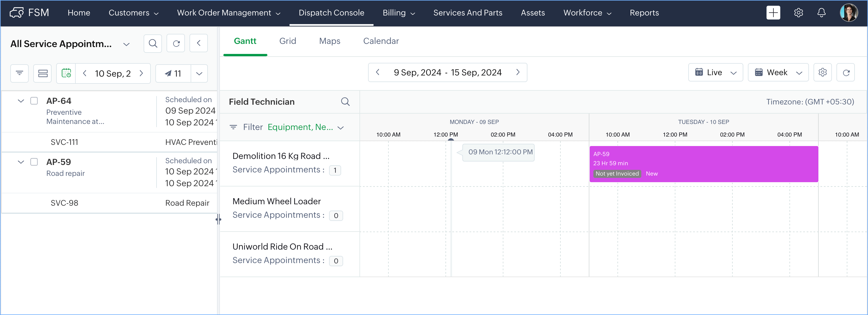Open settings gear in top navigation
Viewport: 868px width, 315px height.
pyautogui.click(x=798, y=13)
